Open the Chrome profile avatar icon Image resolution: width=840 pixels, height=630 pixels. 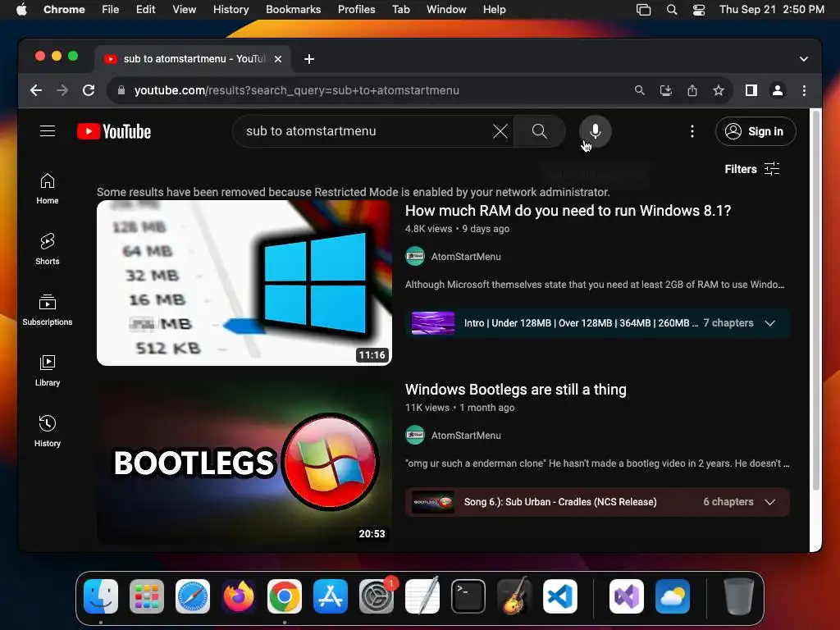pos(778,90)
